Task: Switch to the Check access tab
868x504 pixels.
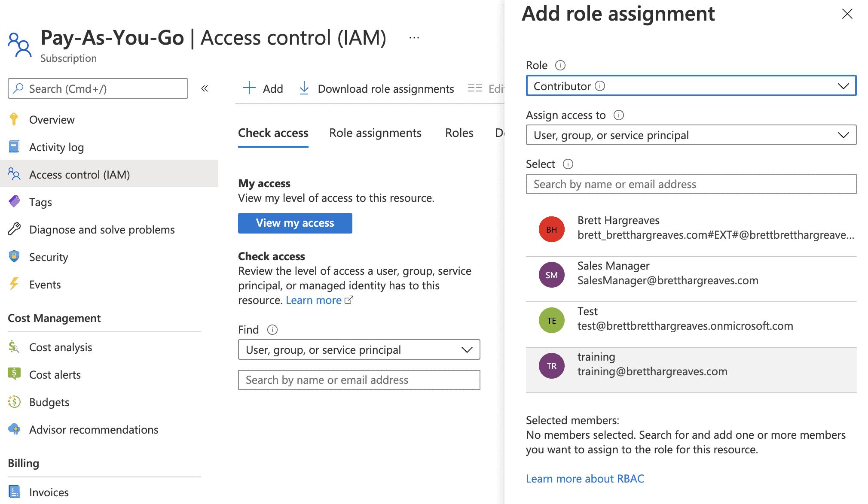Action: [273, 133]
